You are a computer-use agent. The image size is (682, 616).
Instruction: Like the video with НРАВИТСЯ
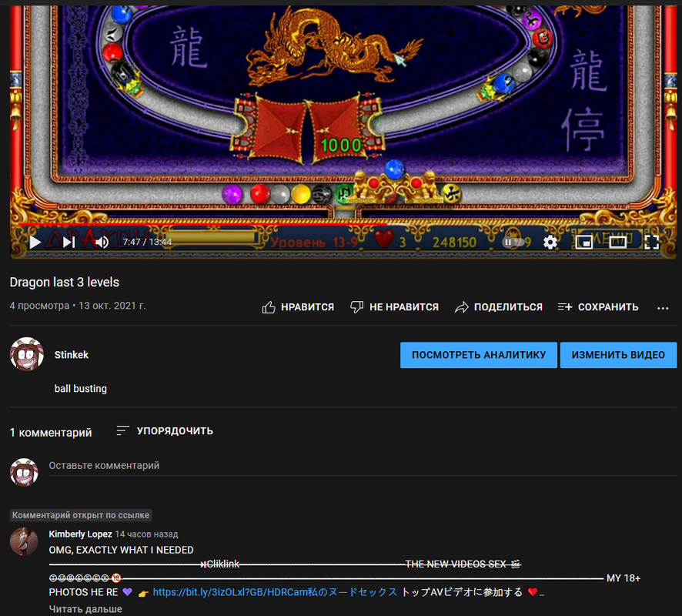(298, 307)
